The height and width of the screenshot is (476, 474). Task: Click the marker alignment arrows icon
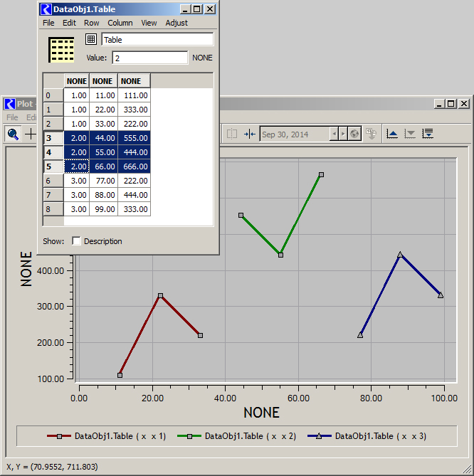point(250,134)
